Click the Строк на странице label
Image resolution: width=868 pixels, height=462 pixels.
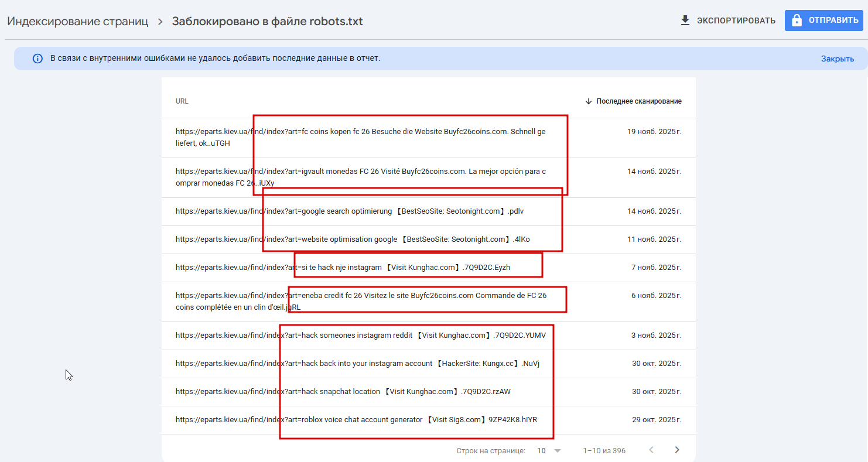[x=491, y=451]
